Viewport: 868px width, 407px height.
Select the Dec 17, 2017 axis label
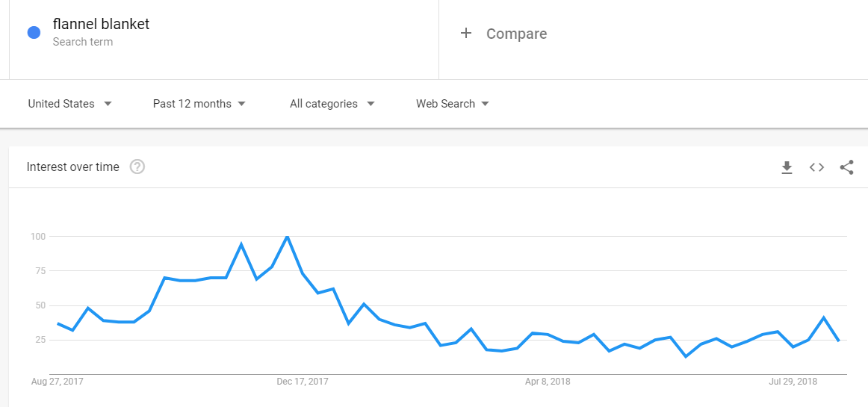pyautogui.click(x=303, y=382)
